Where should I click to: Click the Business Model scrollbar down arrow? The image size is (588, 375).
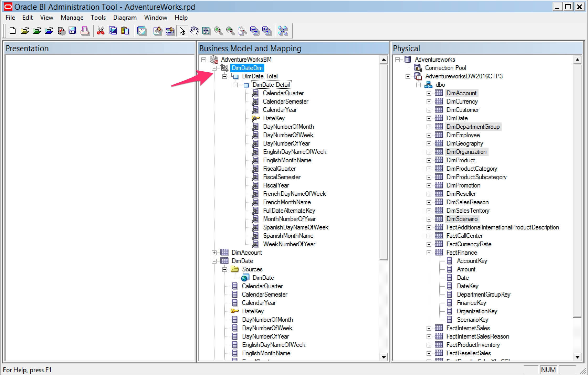coord(384,357)
